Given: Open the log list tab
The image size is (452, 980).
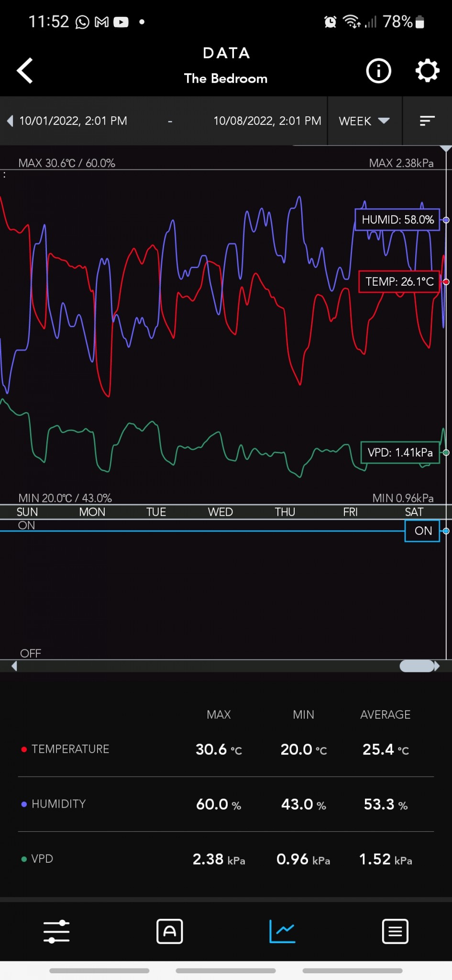Looking at the screenshot, I should point(395,931).
